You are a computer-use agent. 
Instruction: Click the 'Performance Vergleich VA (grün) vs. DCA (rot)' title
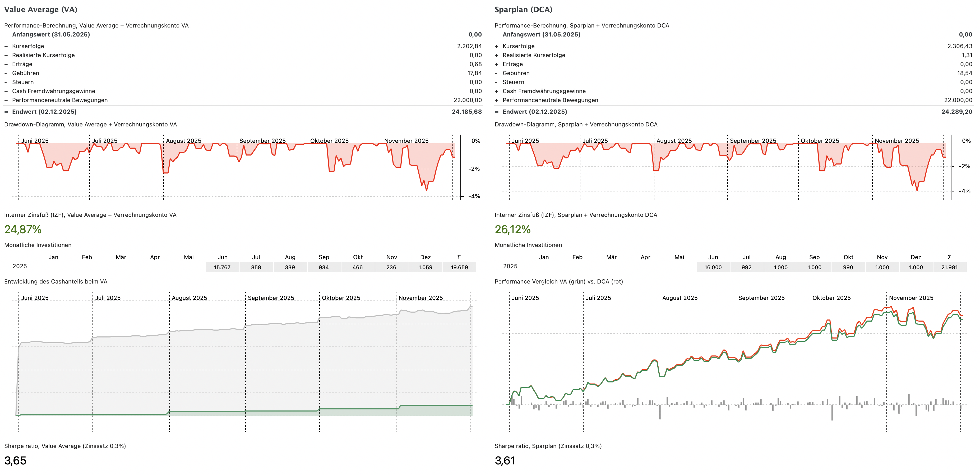click(x=558, y=282)
